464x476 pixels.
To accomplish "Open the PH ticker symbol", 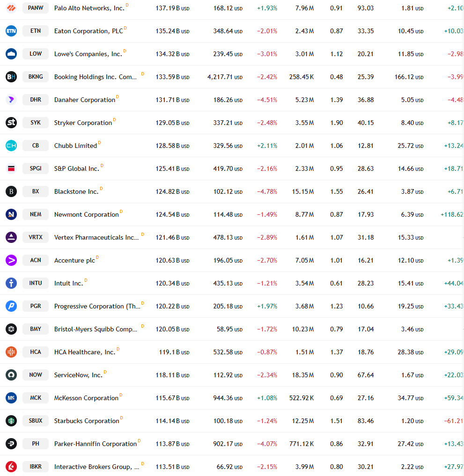I will tap(36, 444).
